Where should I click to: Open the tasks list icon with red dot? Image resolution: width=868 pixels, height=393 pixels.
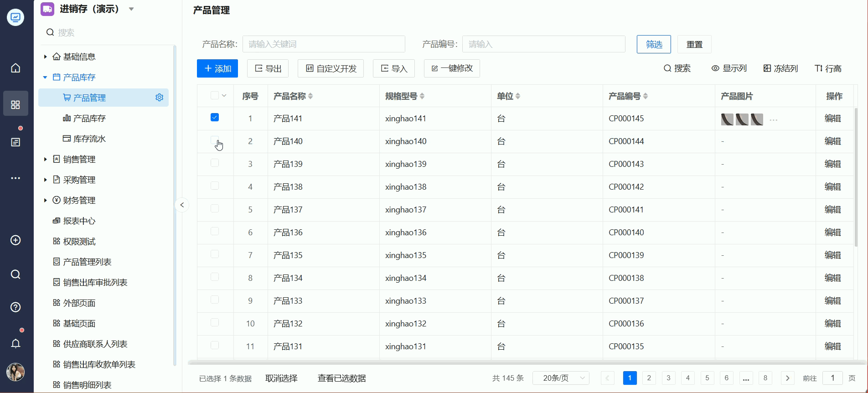click(x=15, y=142)
